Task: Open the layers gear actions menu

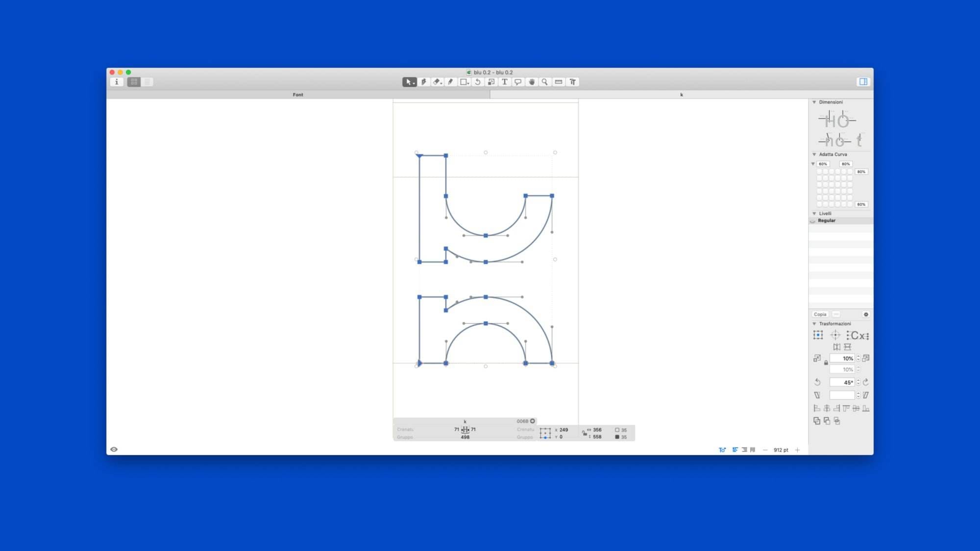Action: tap(866, 314)
